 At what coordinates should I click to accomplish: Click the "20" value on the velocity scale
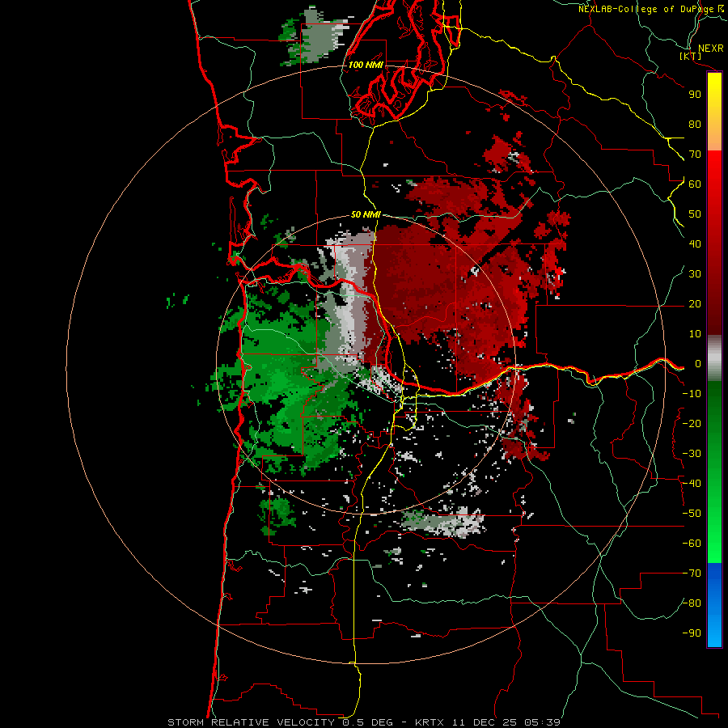(x=695, y=304)
